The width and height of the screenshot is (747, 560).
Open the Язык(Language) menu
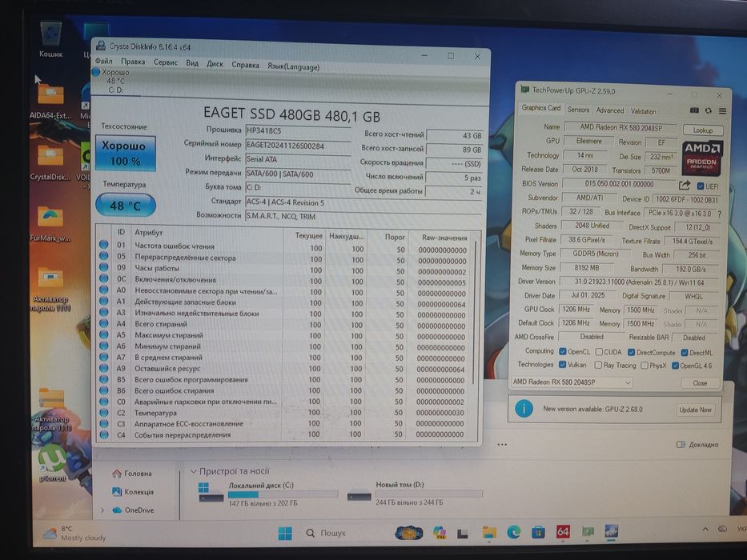[x=294, y=66]
